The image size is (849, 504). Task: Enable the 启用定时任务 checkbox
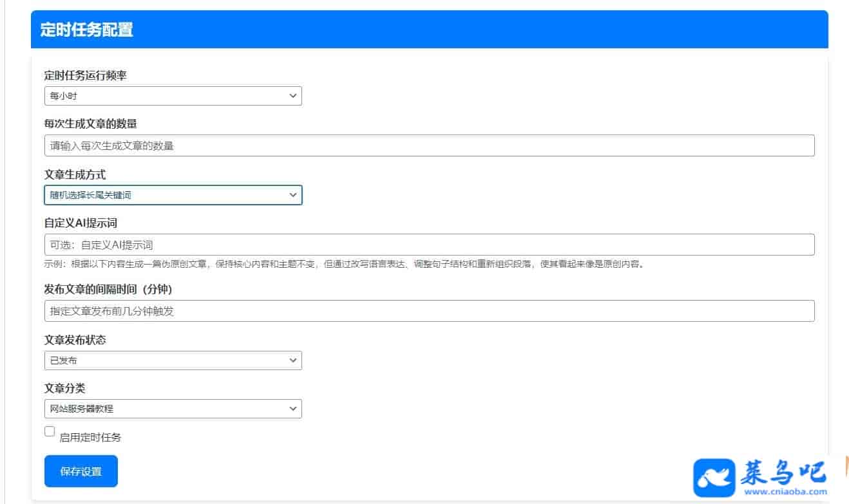coord(50,432)
